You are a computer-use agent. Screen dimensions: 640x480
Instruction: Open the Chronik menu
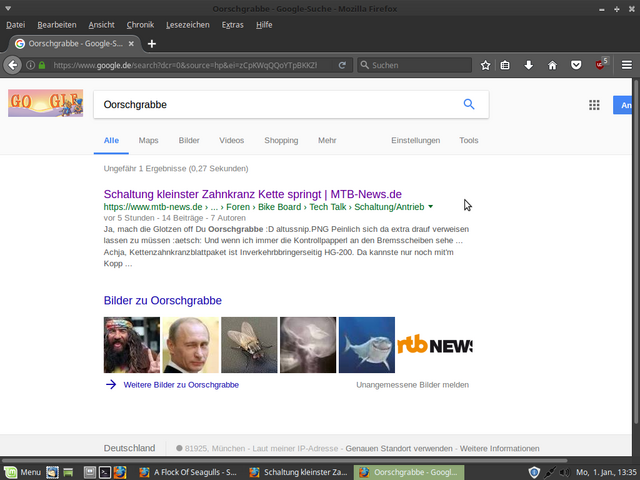[140, 25]
